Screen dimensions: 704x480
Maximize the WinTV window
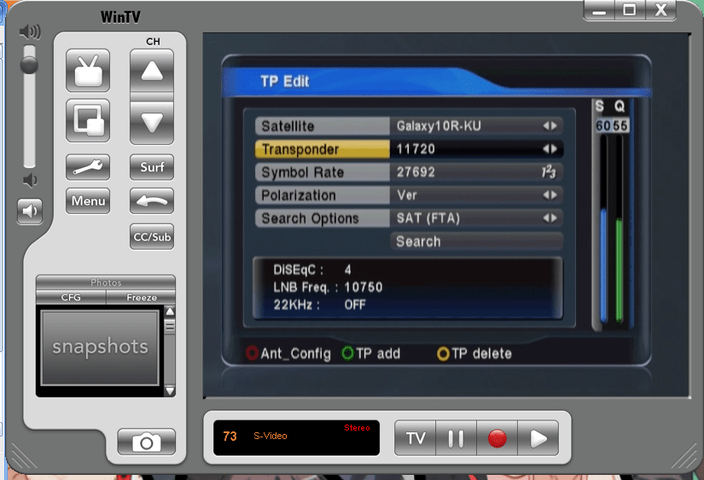(x=629, y=10)
